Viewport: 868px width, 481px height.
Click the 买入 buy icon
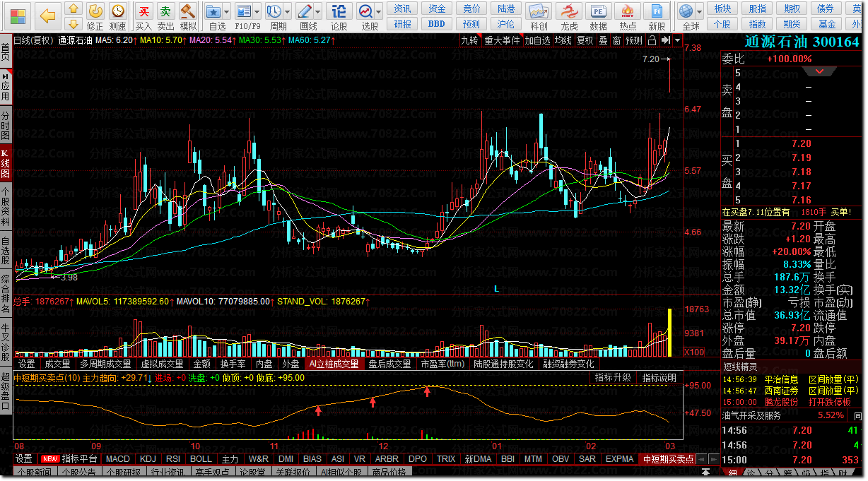pos(144,16)
